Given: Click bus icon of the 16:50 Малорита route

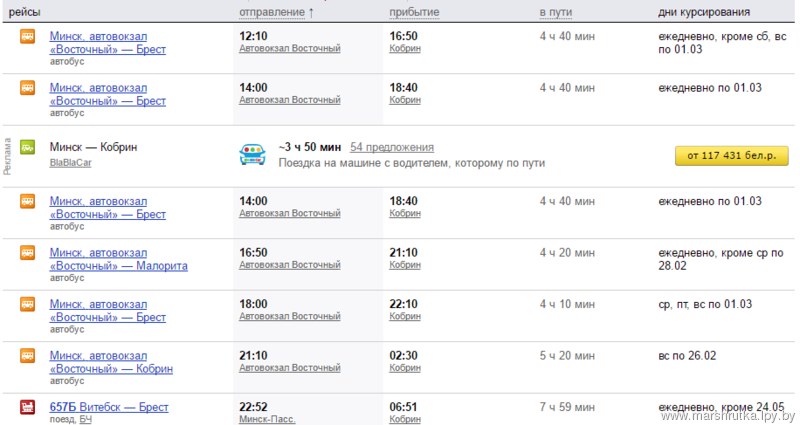Looking at the screenshot, I should pos(28,253).
